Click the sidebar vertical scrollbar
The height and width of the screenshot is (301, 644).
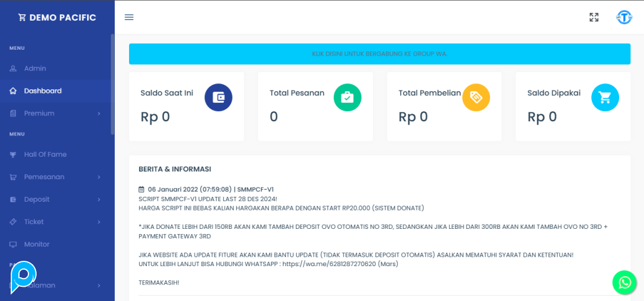pos(112,83)
